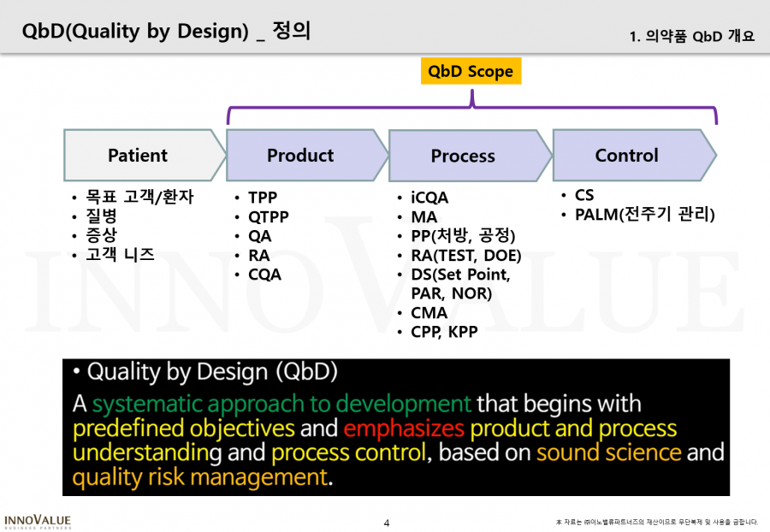Click white text "that begins with"

pos(559,404)
